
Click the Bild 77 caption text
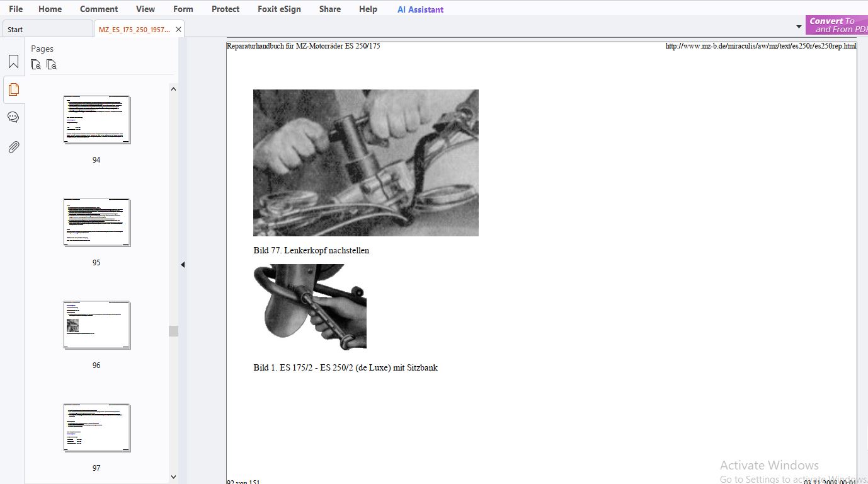coord(311,250)
